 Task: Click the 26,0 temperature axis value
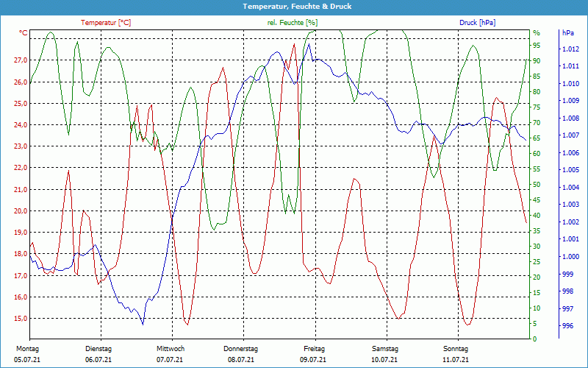[21, 82]
